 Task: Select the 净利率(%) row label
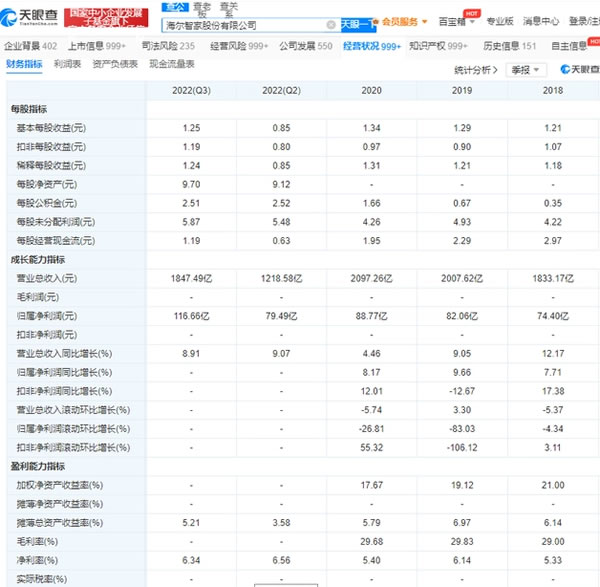click(x=37, y=560)
